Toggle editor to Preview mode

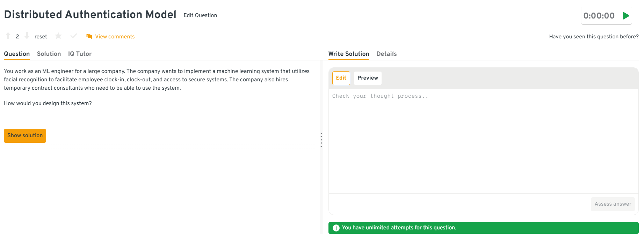pos(367,78)
